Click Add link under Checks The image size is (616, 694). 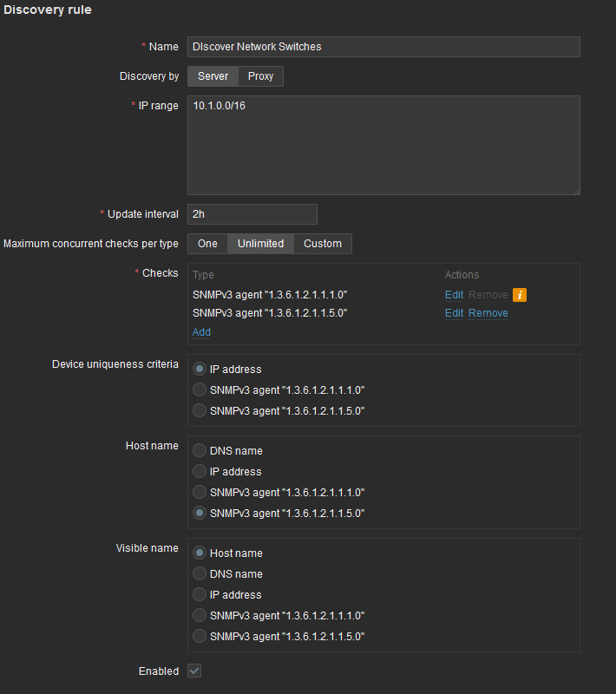click(201, 332)
